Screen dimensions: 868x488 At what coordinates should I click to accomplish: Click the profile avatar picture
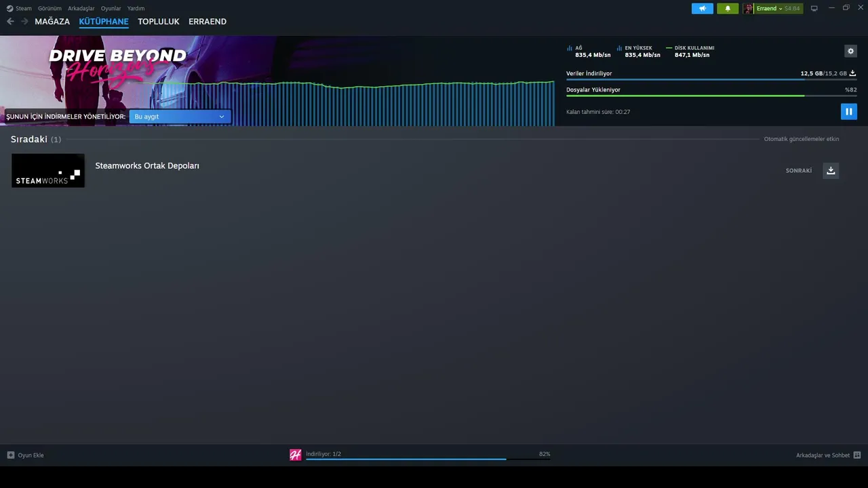click(x=748, y=9)
